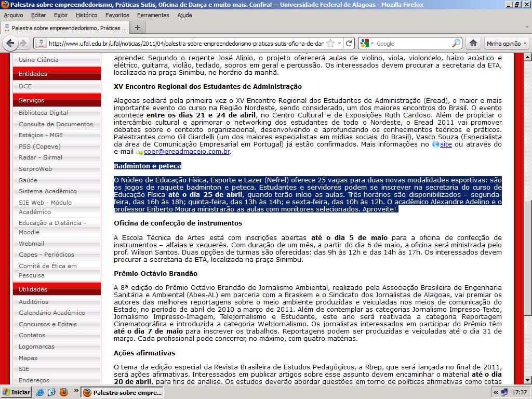The height and width of the screenshot is (399, 532).
Task: Click the network tray icon
Action: pyautogui.click(x=504, y=393)
